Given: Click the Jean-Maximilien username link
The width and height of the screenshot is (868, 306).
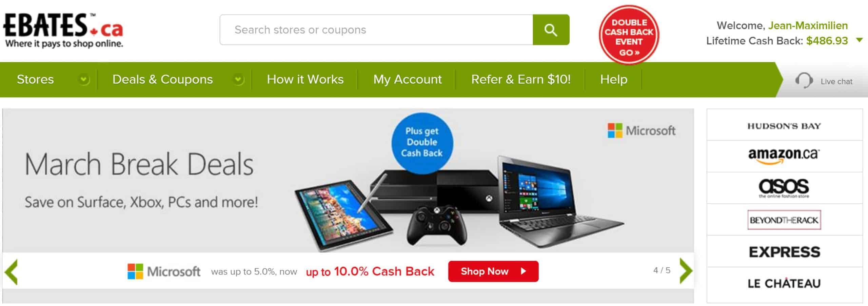Looking at the screenshot, I should [808, 25].
